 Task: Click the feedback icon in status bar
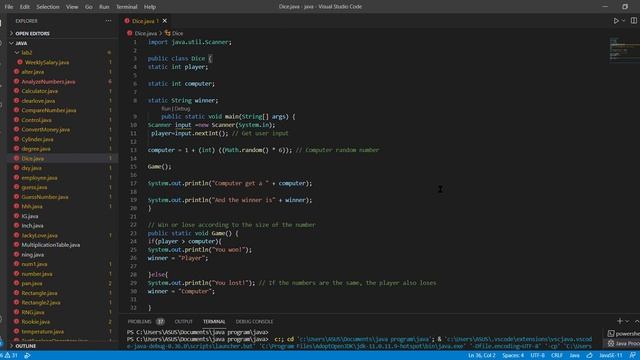633,356
